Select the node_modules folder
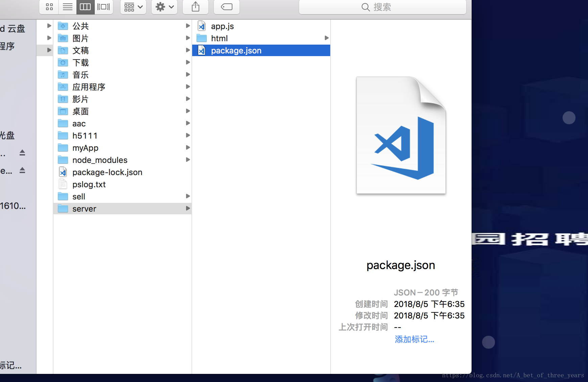Screen dimensions: 588x382 coord(122,160)
